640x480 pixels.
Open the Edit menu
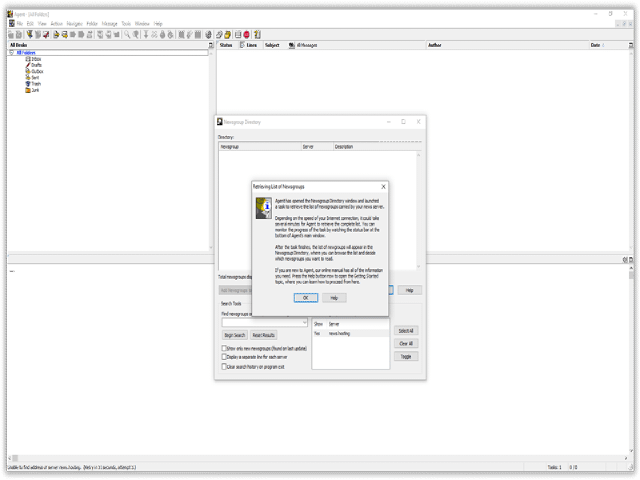[x=30, y=24]
